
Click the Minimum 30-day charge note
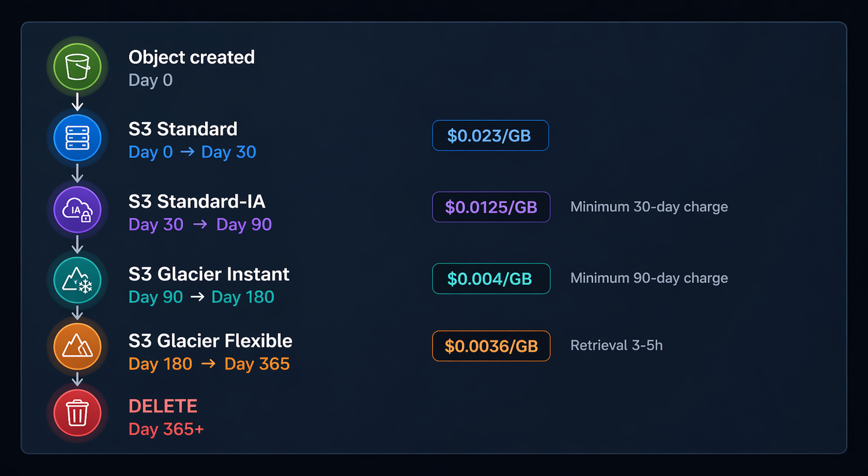[649, 207]
